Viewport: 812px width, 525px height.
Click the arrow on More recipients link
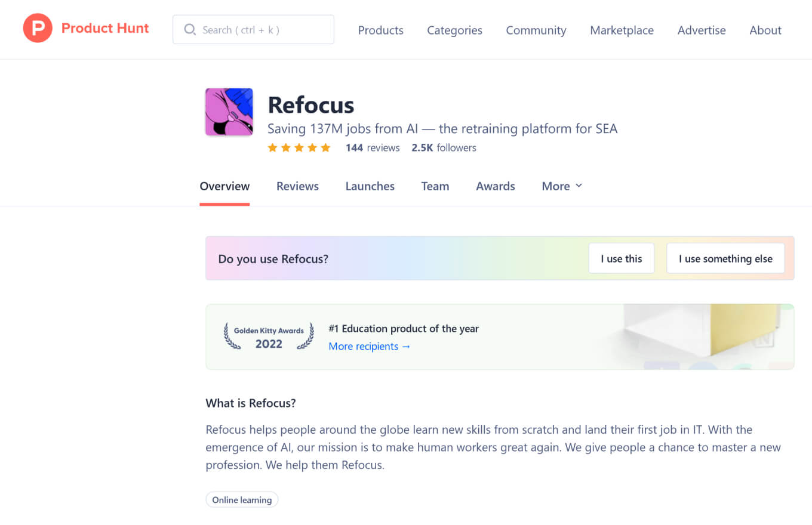point(407,346)
